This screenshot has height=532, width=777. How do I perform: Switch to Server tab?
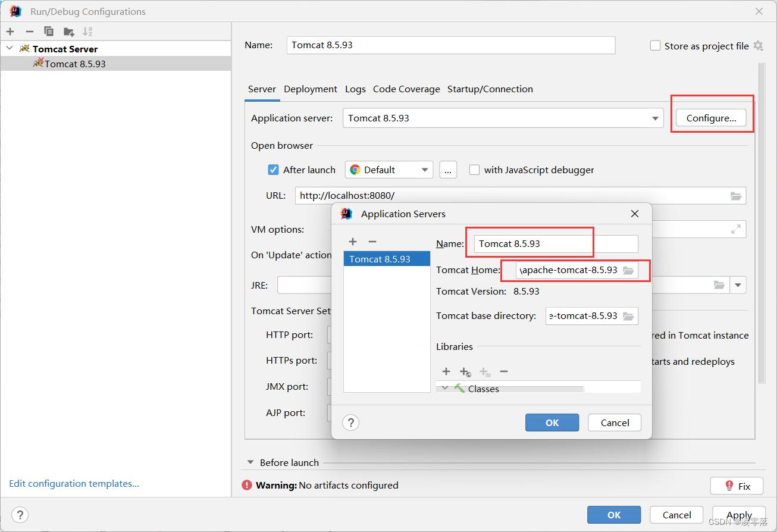(x=262, y=89)
